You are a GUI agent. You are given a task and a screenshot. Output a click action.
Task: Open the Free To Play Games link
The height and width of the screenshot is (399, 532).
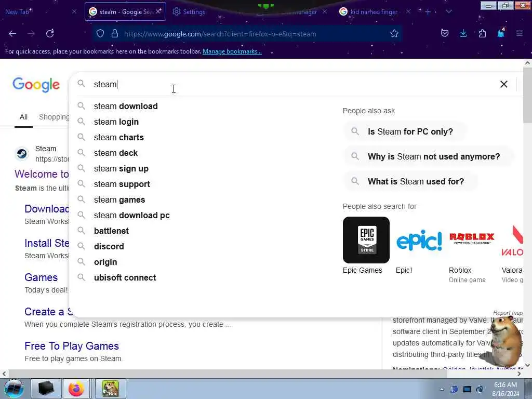72,346
